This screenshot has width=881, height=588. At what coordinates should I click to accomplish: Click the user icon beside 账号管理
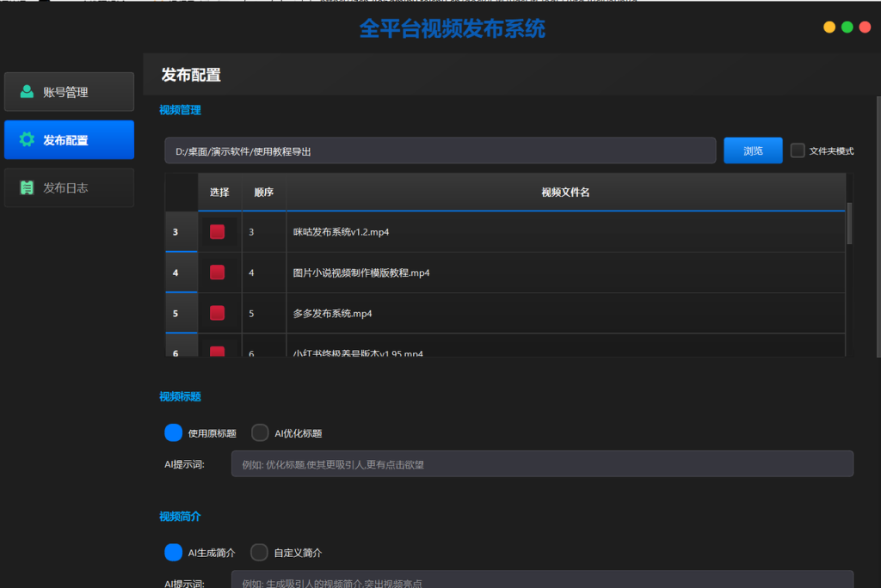pyautogui.click(x=27, y=91)
